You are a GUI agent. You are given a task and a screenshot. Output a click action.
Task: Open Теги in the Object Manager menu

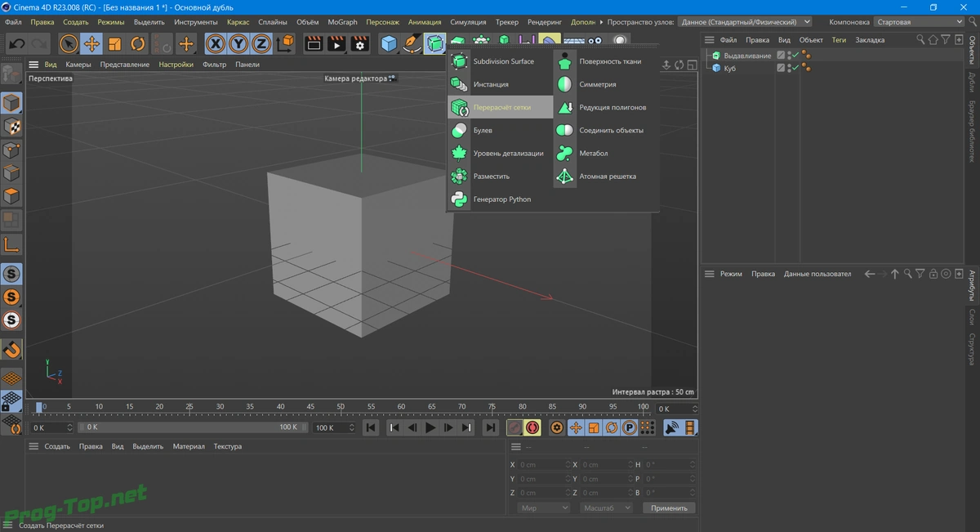tap(839, 40)
